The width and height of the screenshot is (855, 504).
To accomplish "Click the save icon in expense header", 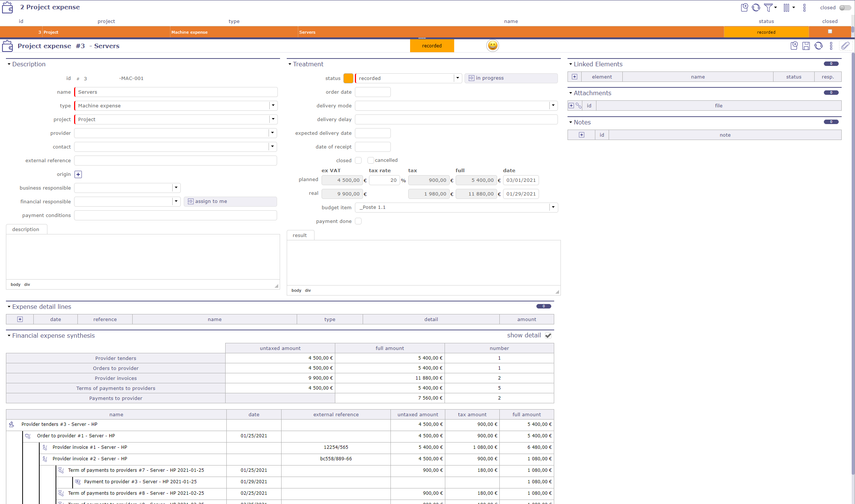I will (x=806, y=46).
